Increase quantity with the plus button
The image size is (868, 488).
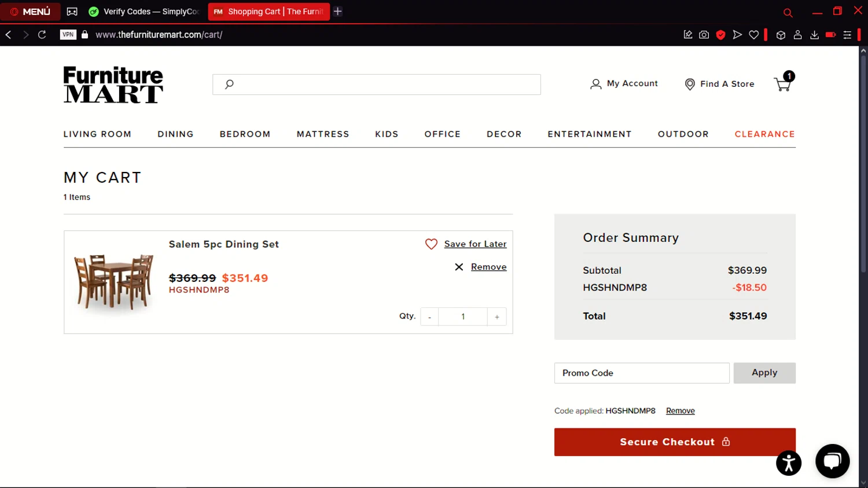(497, 317)
